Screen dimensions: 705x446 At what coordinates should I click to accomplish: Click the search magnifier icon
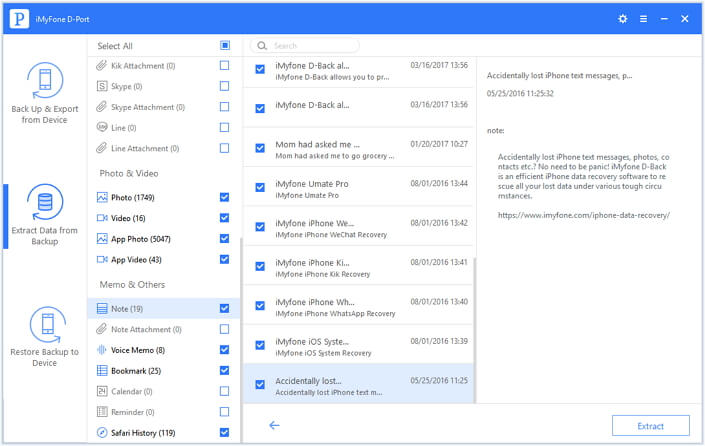(x=262, y=46)
